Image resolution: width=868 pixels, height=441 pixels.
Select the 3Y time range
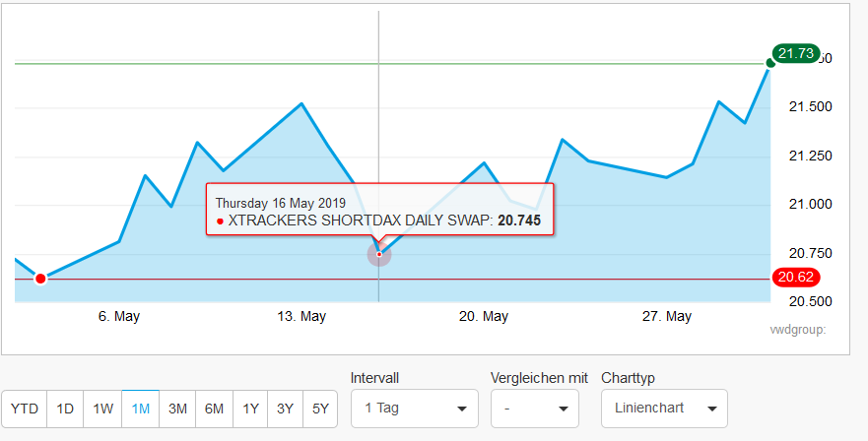(285, 409)
